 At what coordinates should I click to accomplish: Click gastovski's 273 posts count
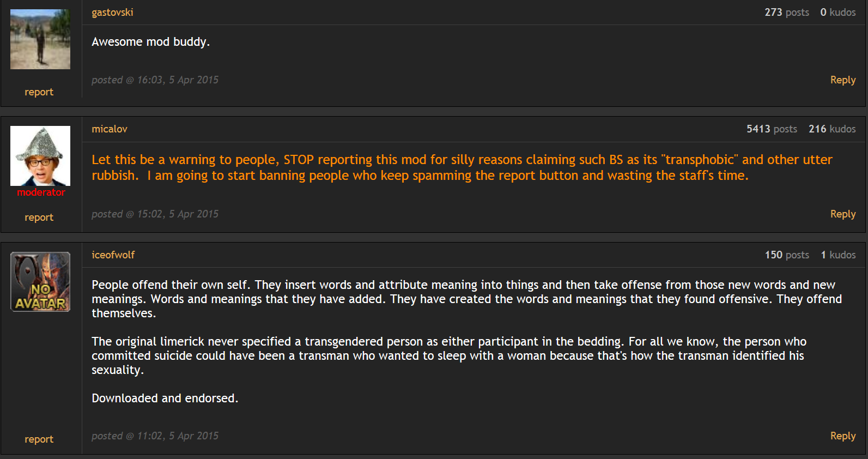pyautogui.click(x=787, y=12)
